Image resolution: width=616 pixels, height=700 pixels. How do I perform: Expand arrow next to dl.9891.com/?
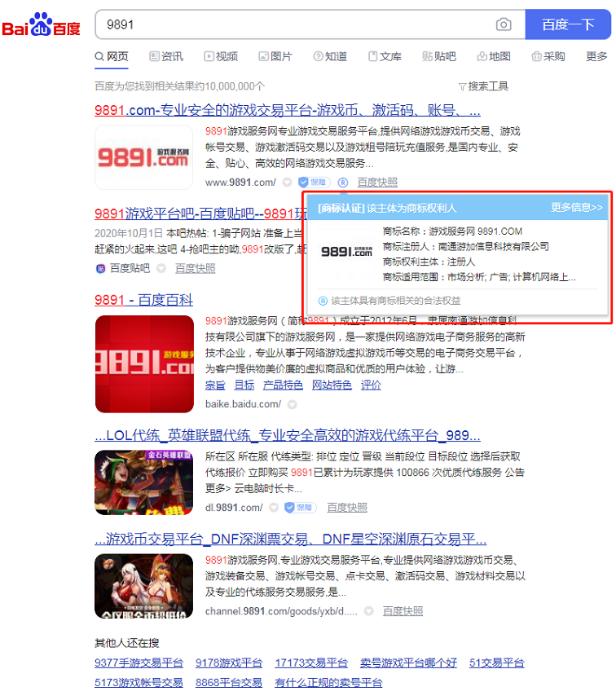tap(274, 508)
